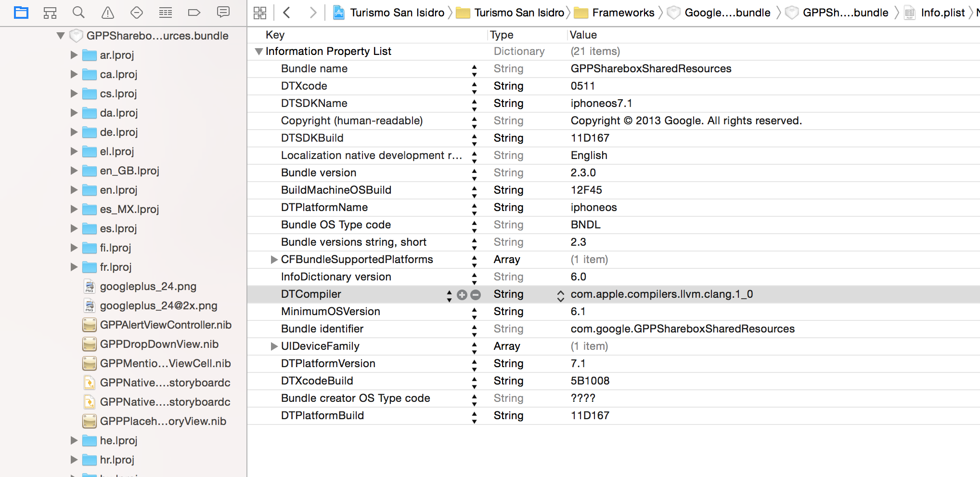Select the Frameworks breadcrumb item
This screenshot has width=980, height=477.
[x=623, y=13]
